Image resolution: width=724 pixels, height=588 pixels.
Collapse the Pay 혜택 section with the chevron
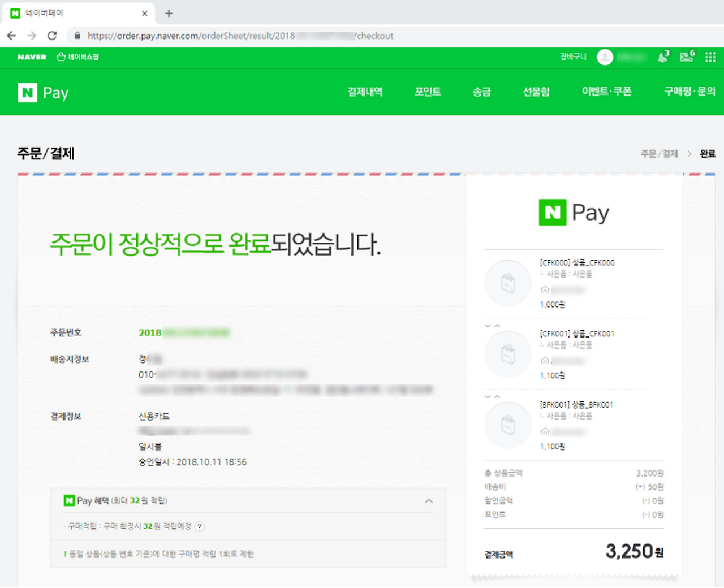[x=429, y=501]
